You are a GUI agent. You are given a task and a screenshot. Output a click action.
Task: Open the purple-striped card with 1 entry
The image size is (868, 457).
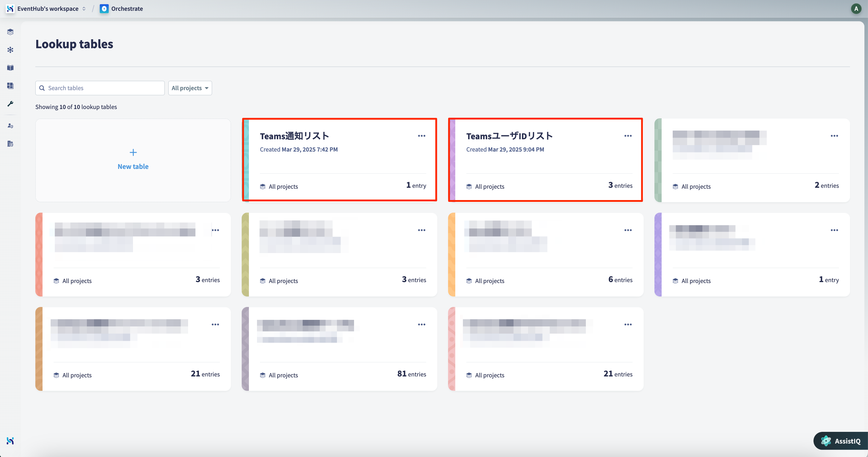click(752, 255)
